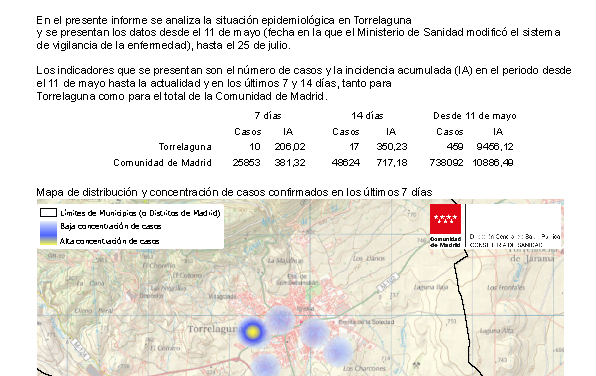Click the 'Laguna Baja' place label on map

click(x=431, y=287)
